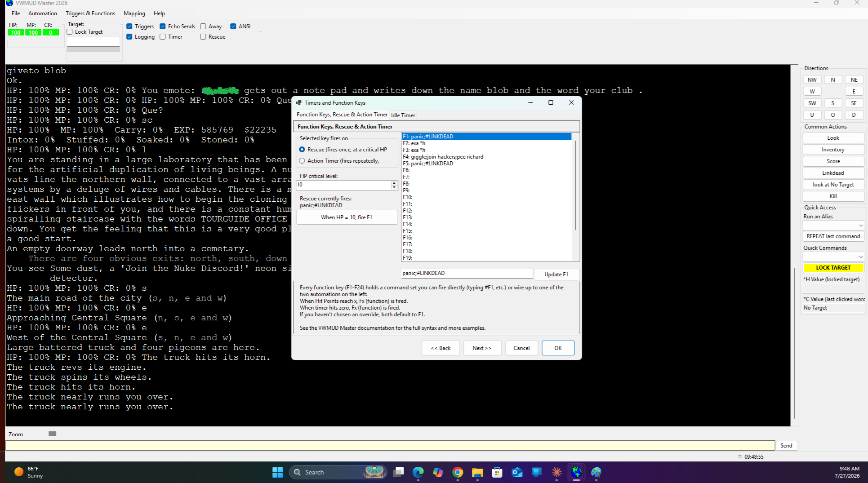Open the Automation menu
This screenshot has width=868, height=483.
coord(43,13)
